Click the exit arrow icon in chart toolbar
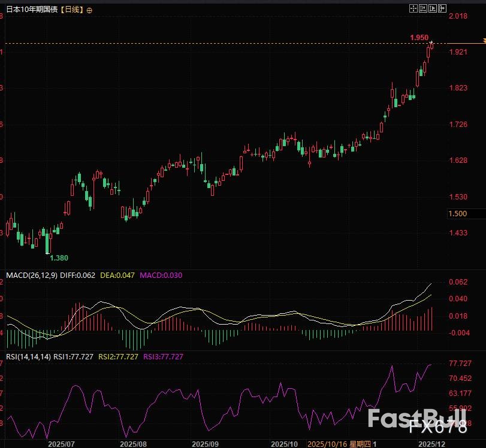Viewport: 486px width, 448px height. [x=442, y=8]
